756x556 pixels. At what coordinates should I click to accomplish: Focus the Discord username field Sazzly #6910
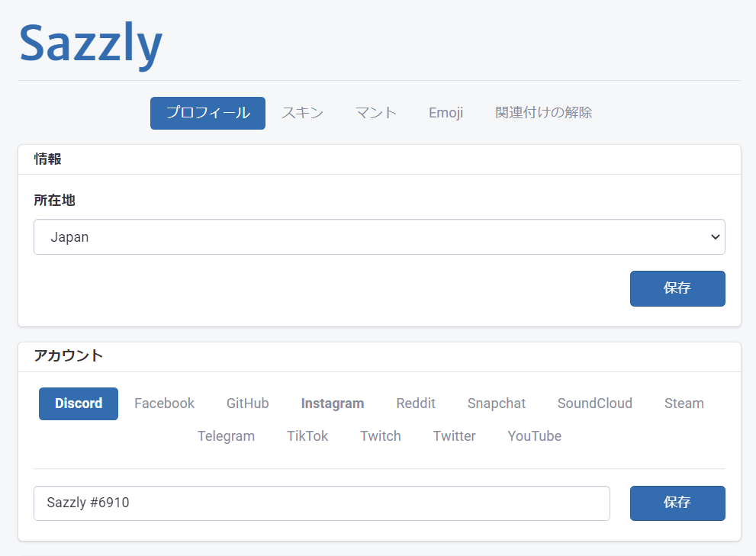322,503
